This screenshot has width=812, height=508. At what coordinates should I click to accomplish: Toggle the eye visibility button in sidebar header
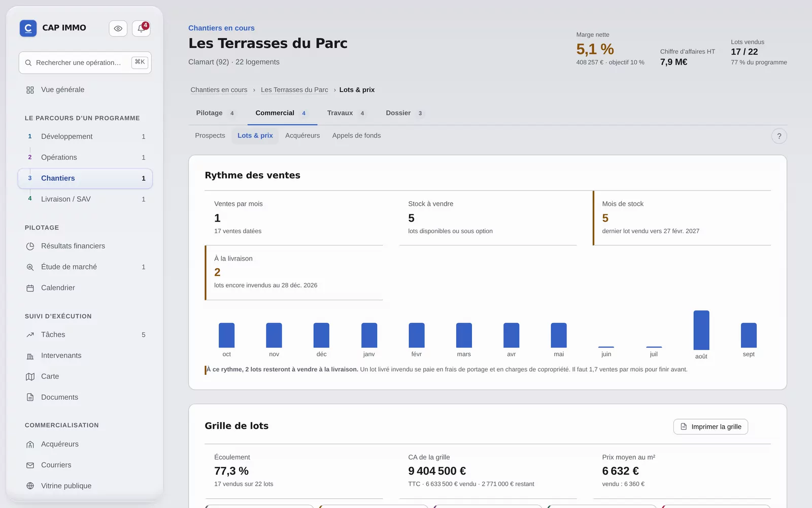118,28
